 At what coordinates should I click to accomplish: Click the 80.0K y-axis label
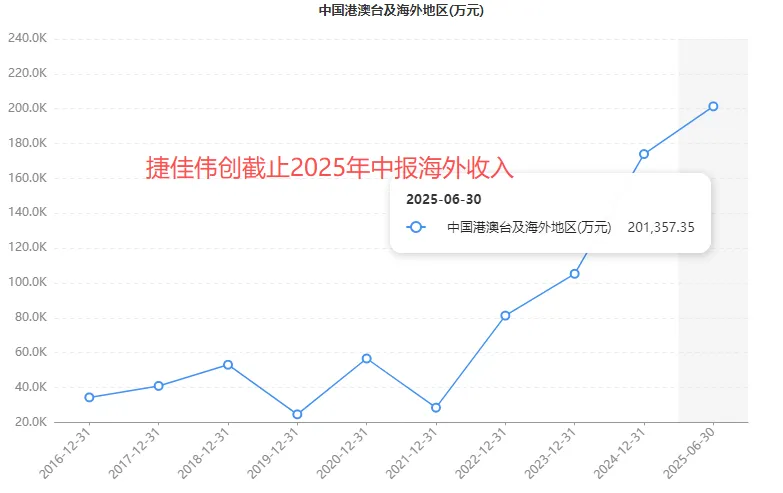(x=31, y=317)
